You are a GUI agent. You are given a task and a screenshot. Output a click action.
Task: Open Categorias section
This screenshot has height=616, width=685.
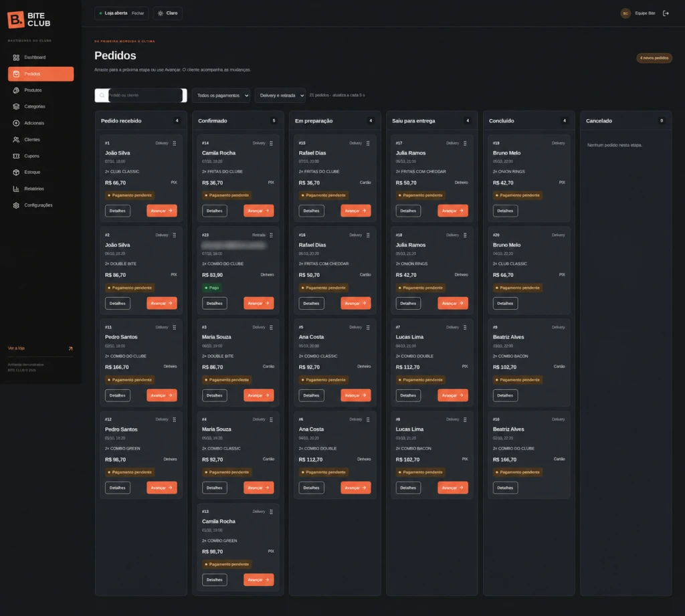(x=41, y=106)
